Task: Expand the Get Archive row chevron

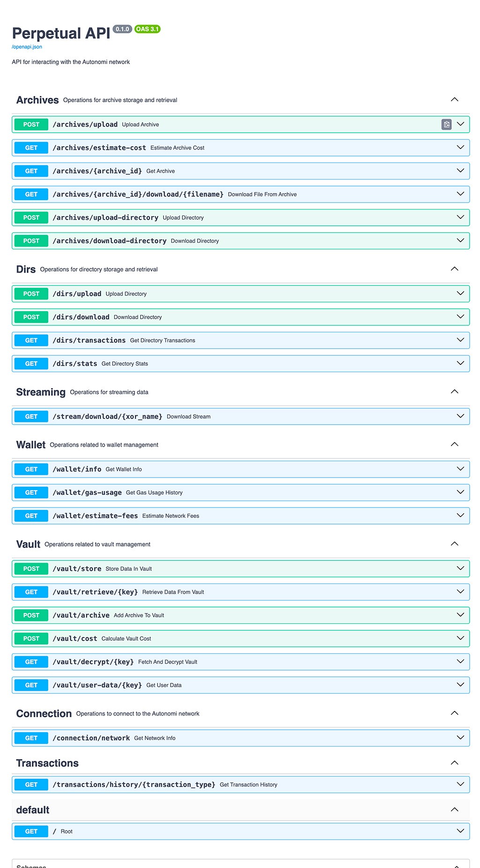Action: [460, 171]
